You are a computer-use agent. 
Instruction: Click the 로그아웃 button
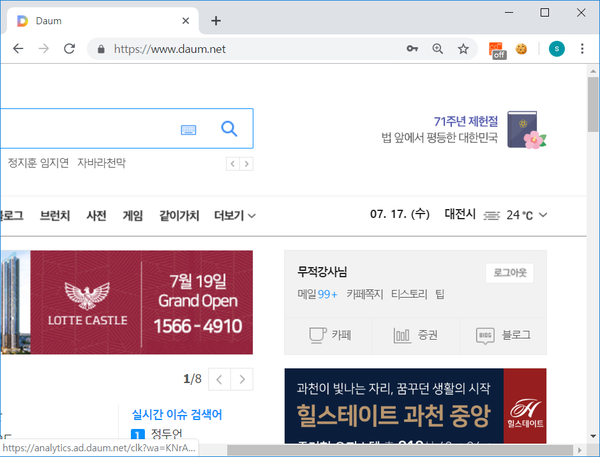[x=509, y=273]
